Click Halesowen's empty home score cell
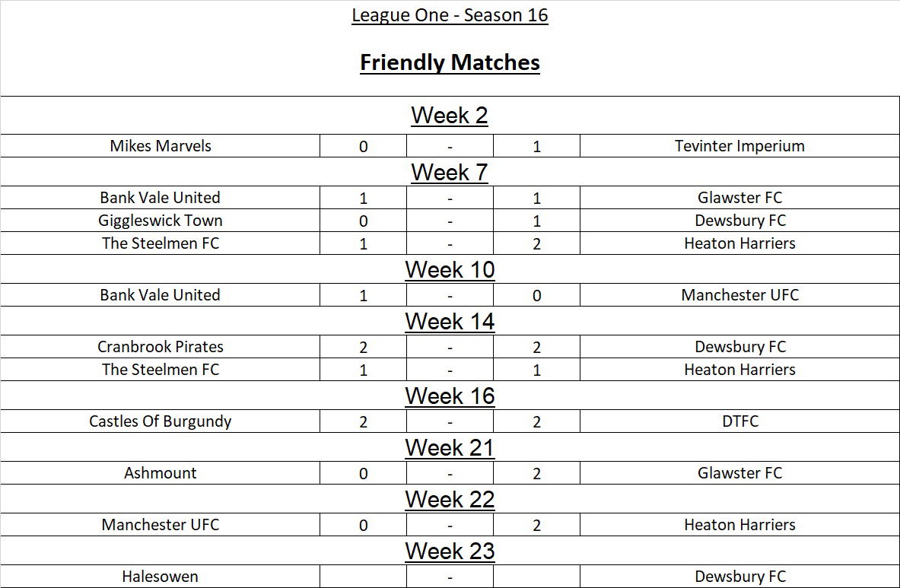 point(363,577)
